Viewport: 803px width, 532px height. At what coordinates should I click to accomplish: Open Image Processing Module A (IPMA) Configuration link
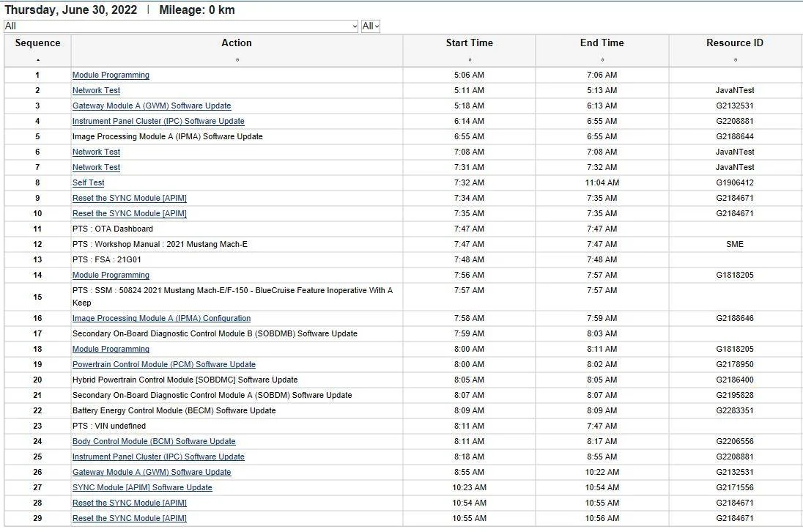coord(161,318)
